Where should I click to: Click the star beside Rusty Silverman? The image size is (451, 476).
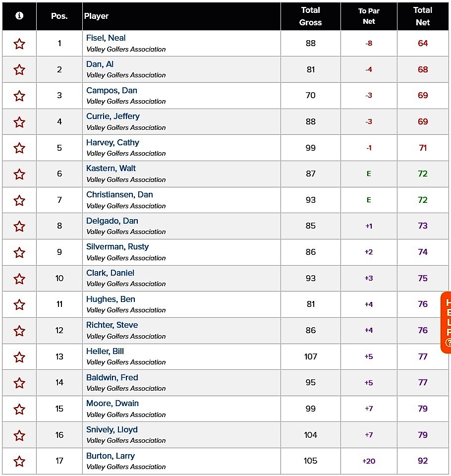(x=19, y=252)
